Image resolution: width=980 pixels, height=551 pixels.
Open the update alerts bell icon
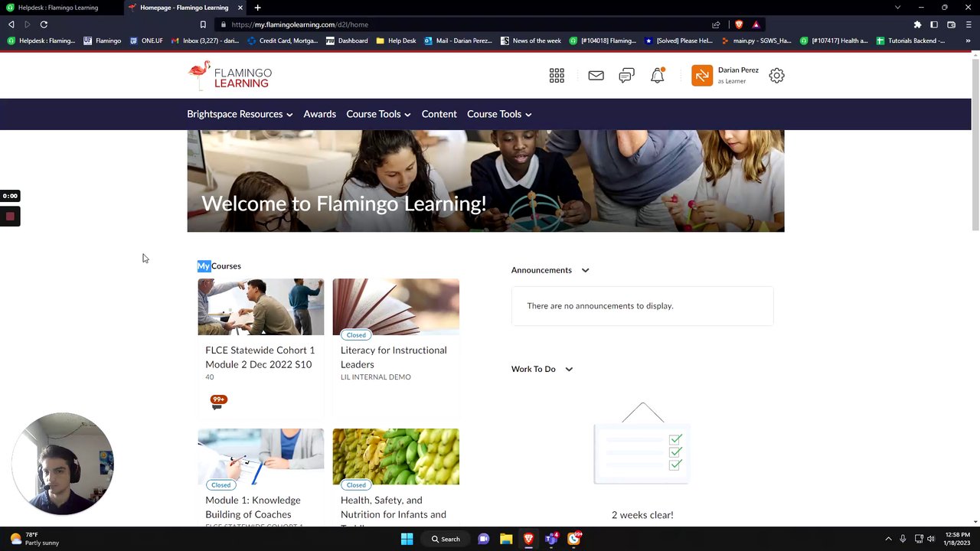(x=657, y=75)
